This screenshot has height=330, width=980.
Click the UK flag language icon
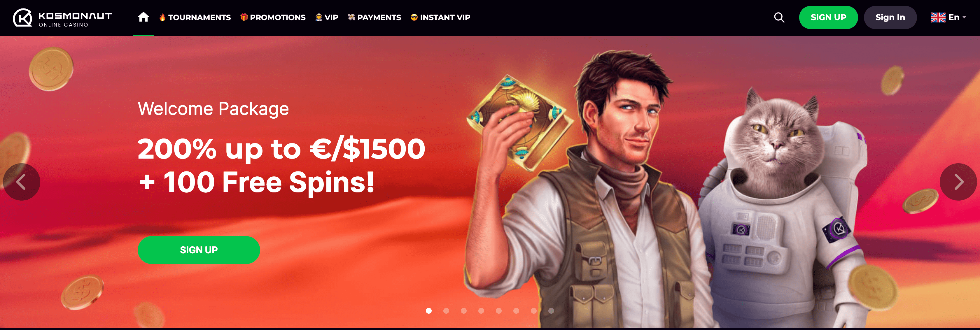[938, 17]
